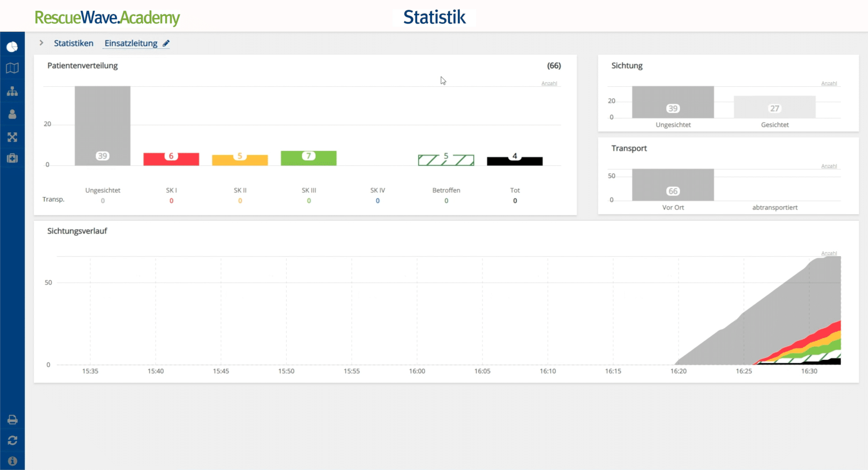Open the crossed-arrows sidebar icon
868x470 pixels.
pyautogui.click(x=12, y=137)
